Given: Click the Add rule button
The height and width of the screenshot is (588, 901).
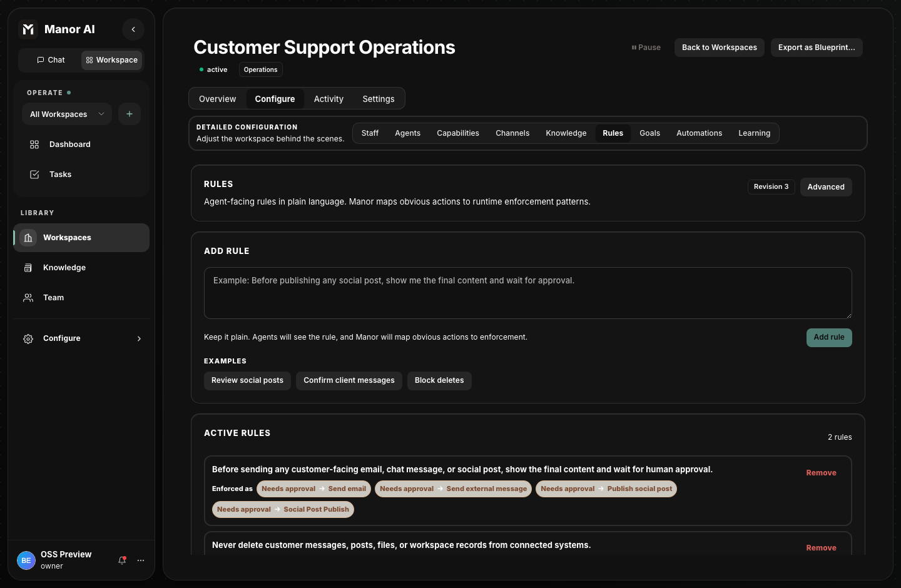Looking at the screenshot, I should point(829,338).
